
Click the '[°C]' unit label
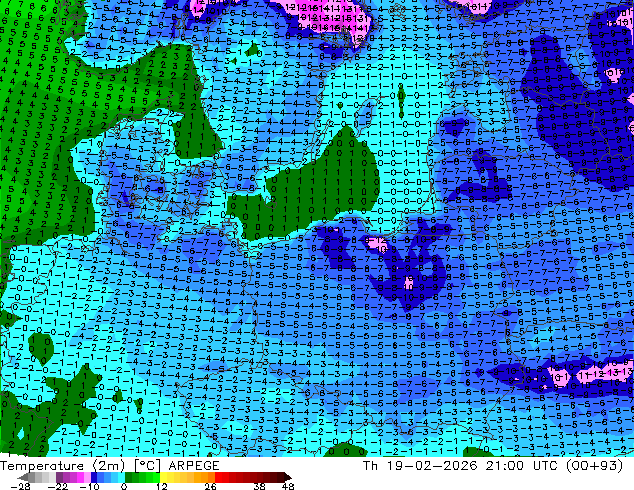tap(147, 466)
